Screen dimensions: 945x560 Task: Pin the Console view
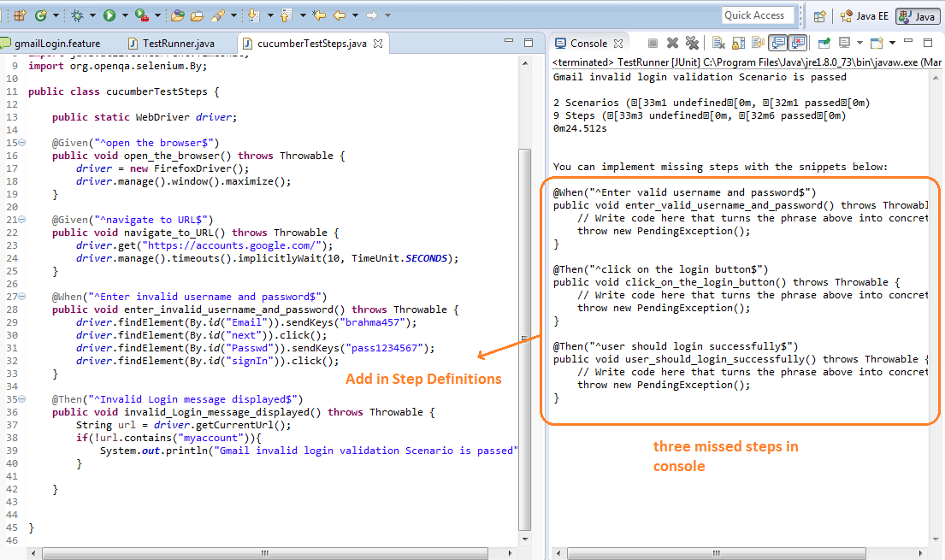point(823,43)
